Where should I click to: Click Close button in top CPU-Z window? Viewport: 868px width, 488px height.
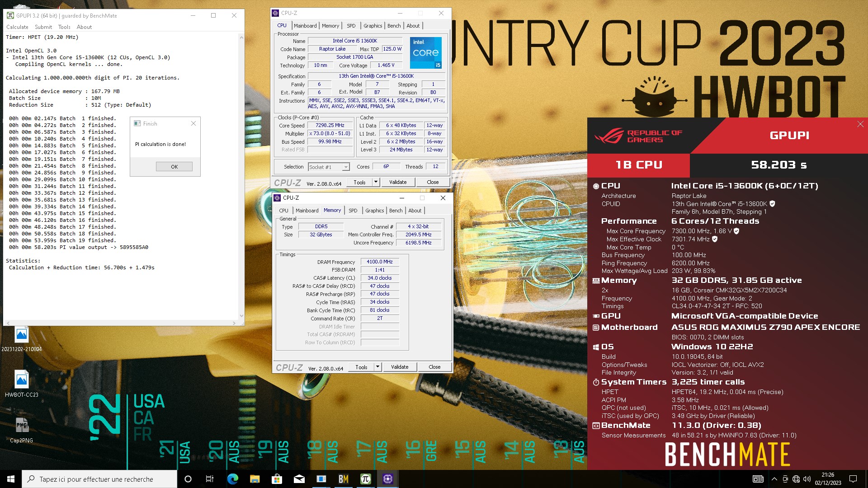click(x=433, y=183)
